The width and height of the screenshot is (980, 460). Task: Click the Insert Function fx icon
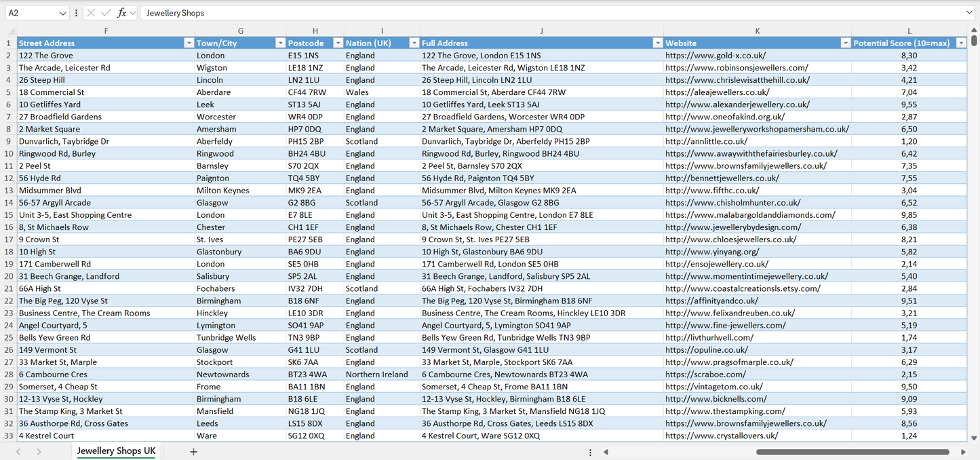pyautogui.click(x=122, y=13)
